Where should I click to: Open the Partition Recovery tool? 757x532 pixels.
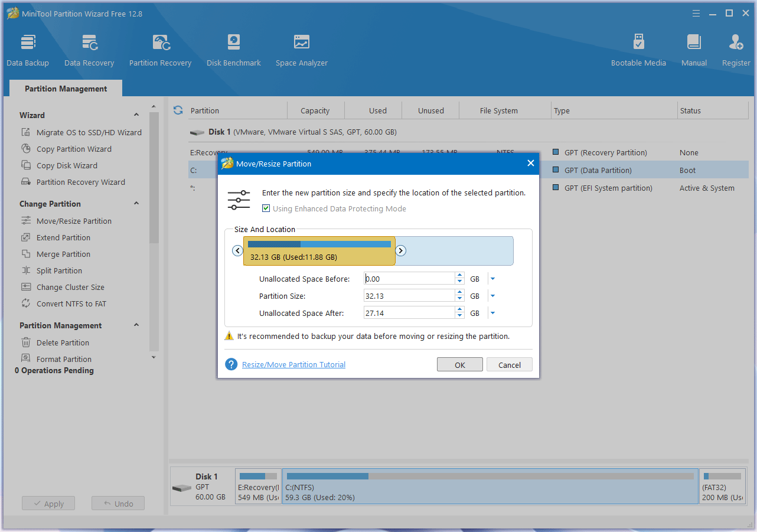[160, 50]
